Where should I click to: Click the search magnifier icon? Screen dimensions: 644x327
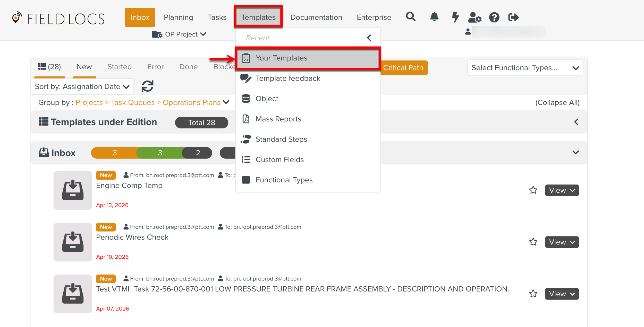[411, 17]
